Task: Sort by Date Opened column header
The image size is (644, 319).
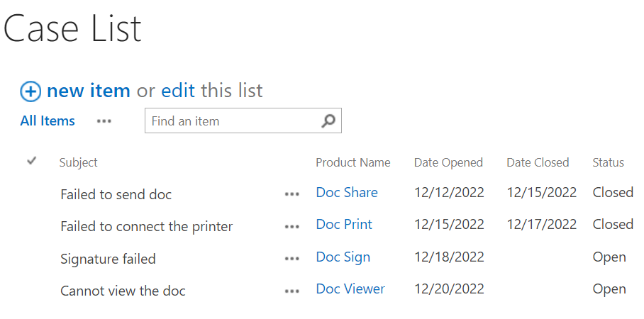Action: (448, 162)
